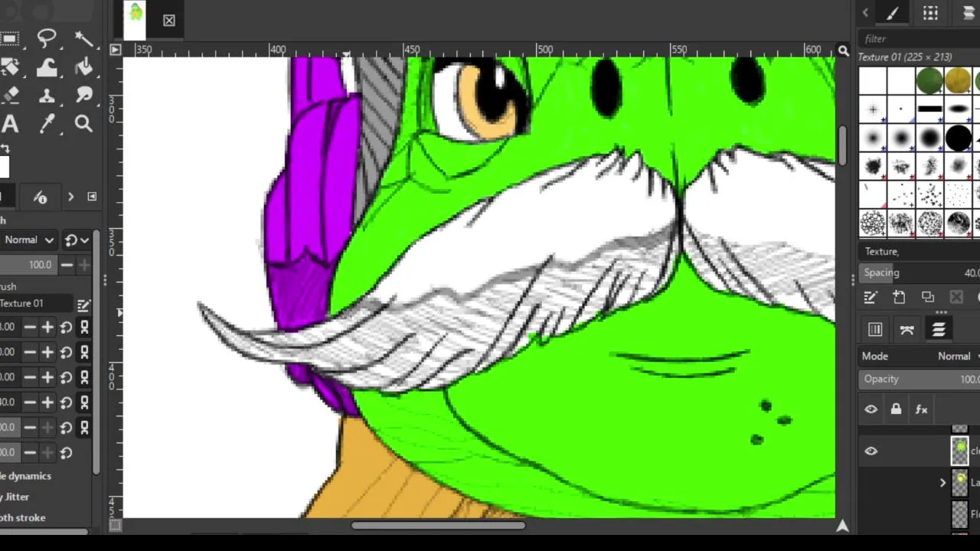Image resolution: width=980 pixels, height=551 pixels.
Task: Hide the top visible layer with eye icon
Action: [x=871, y=452]
